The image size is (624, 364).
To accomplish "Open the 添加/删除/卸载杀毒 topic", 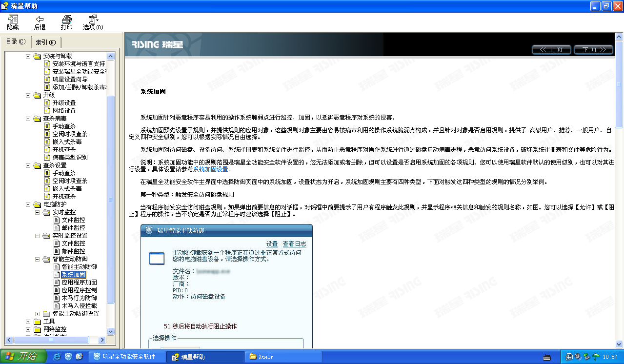I will [x=79, y=87].
